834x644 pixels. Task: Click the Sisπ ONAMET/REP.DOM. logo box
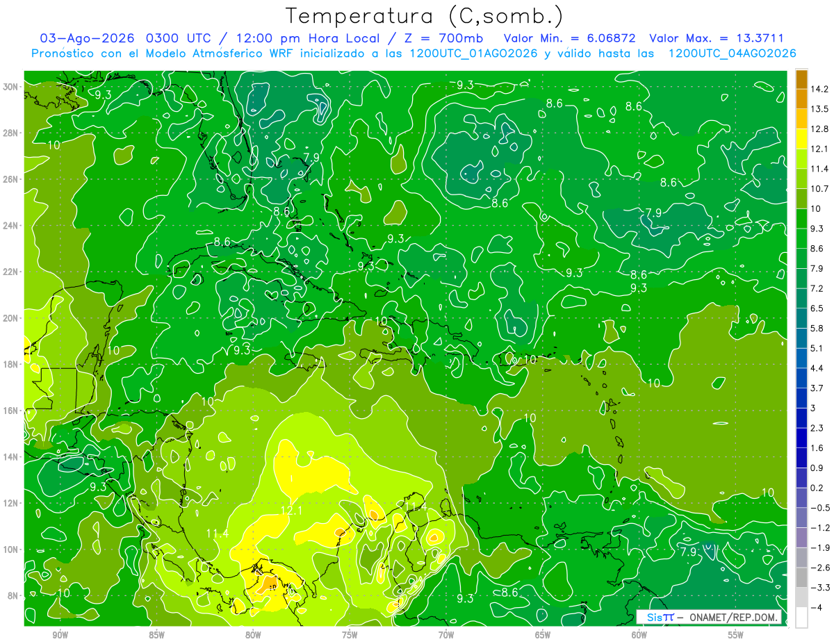tap(710, 618)
